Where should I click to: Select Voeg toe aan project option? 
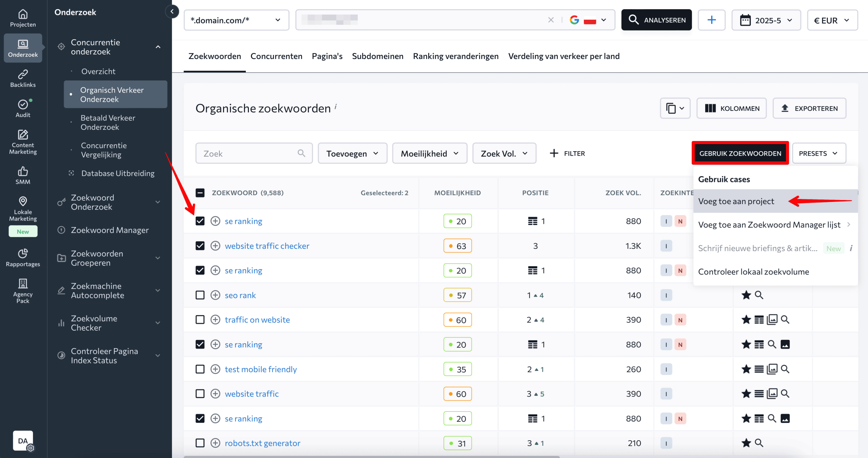(x=776, y=201)
